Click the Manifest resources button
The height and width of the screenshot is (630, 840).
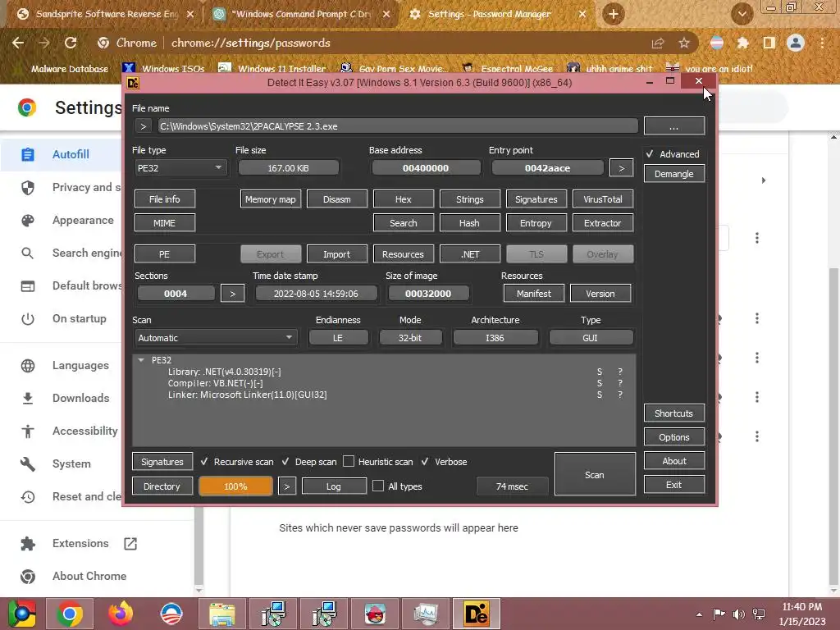click(x=533, y=294)
